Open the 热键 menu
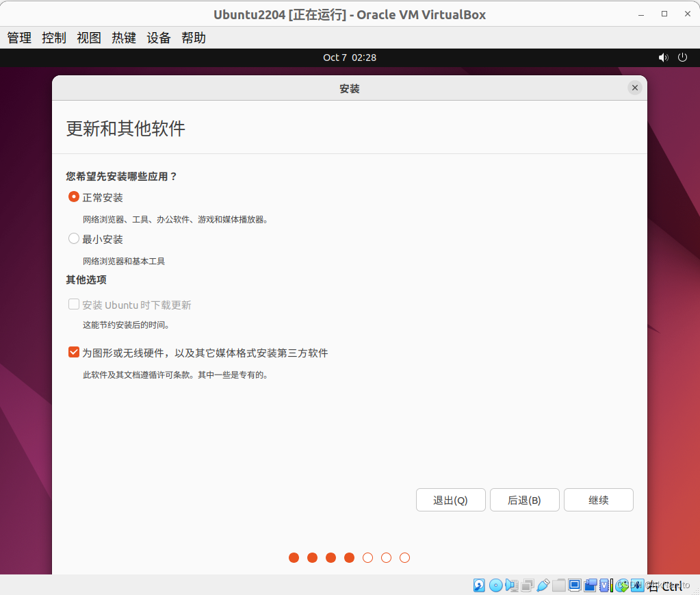Image resolution: width=700 pixels, height=595 pixels. click(x=124, y=38)
